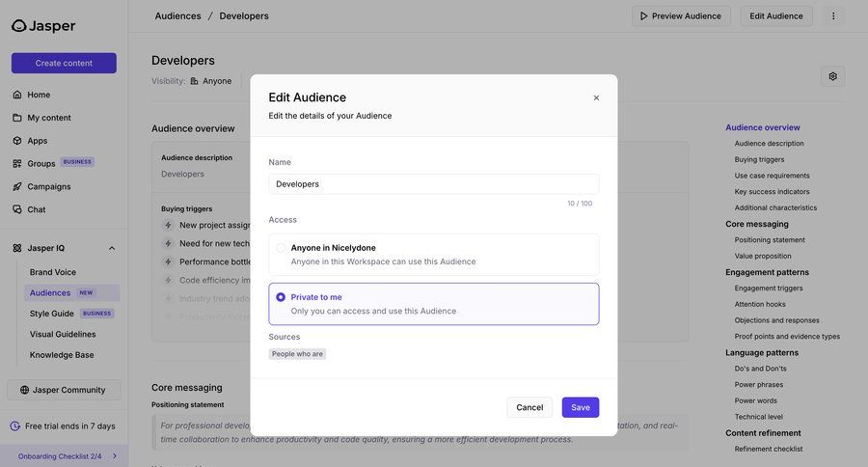This screenshot has height=467, width=868.
Task: Click Save in the dialog
Action: click(x=581, y=407)
